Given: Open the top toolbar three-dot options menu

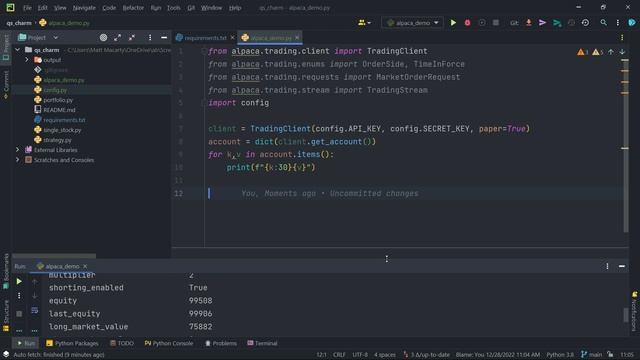Looking at the screenshot, I should [618, 23].
